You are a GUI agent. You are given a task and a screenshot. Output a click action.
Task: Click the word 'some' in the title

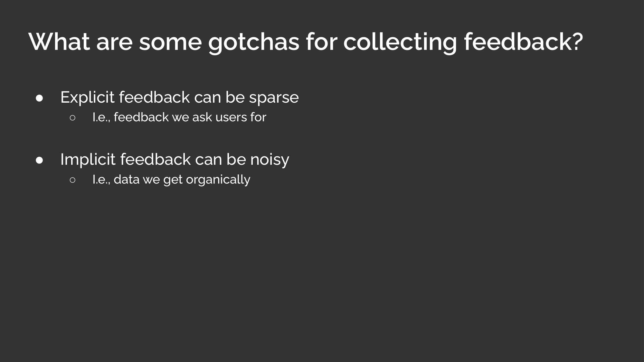point(170,43)
